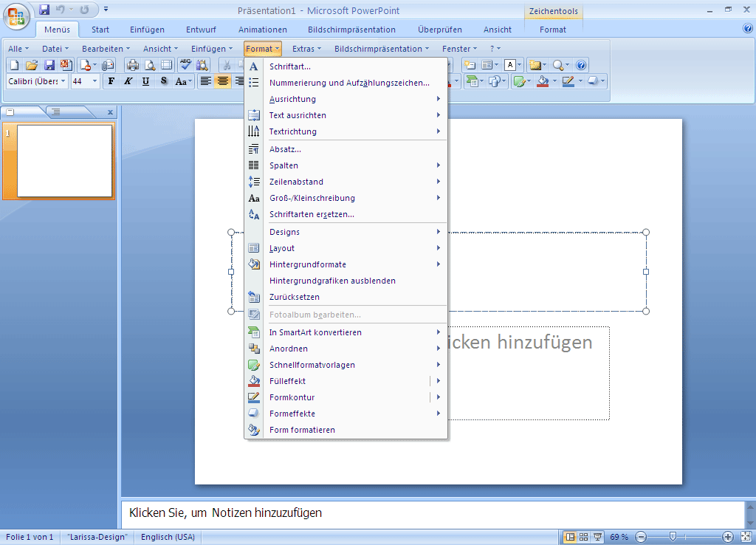The height and width of the screenshot is (545, 756).
Task: Click the shape outline pencil icon
Action: pyautogui.click(x=568, y=81)
